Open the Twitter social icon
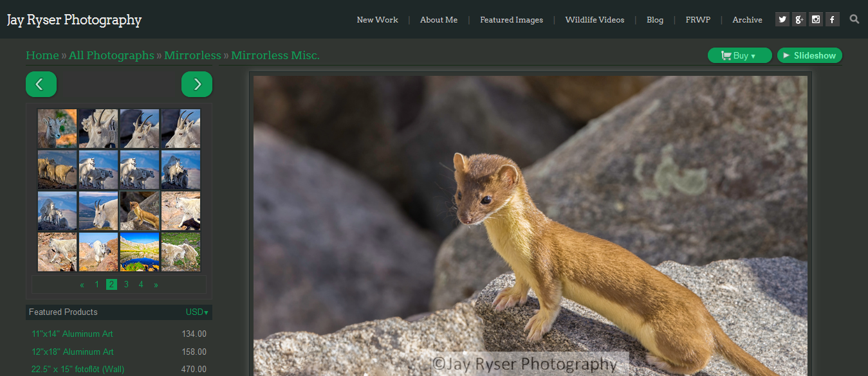This screenshot has height=376, width=868. pyautogui.click(x=782, y=19)
